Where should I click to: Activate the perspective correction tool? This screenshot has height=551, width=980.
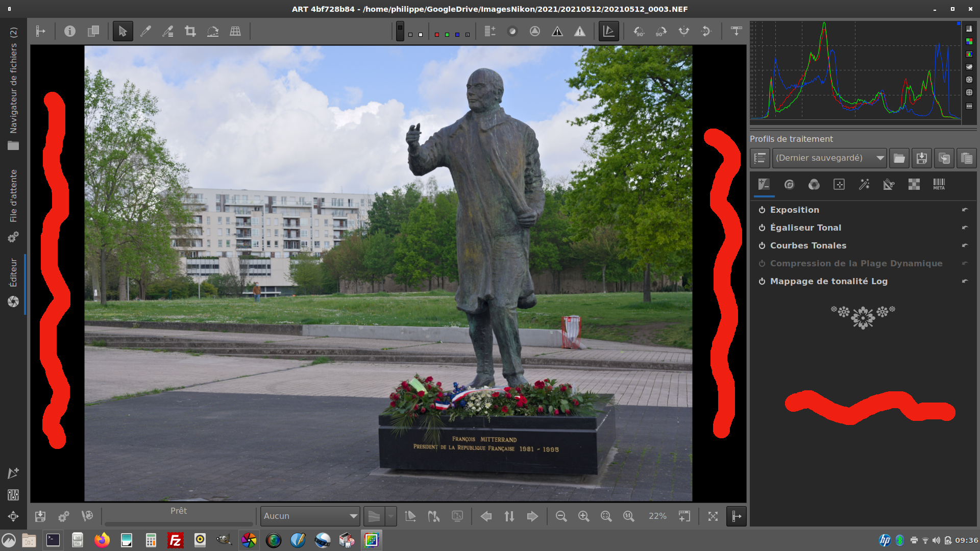(x=235, y=32)
